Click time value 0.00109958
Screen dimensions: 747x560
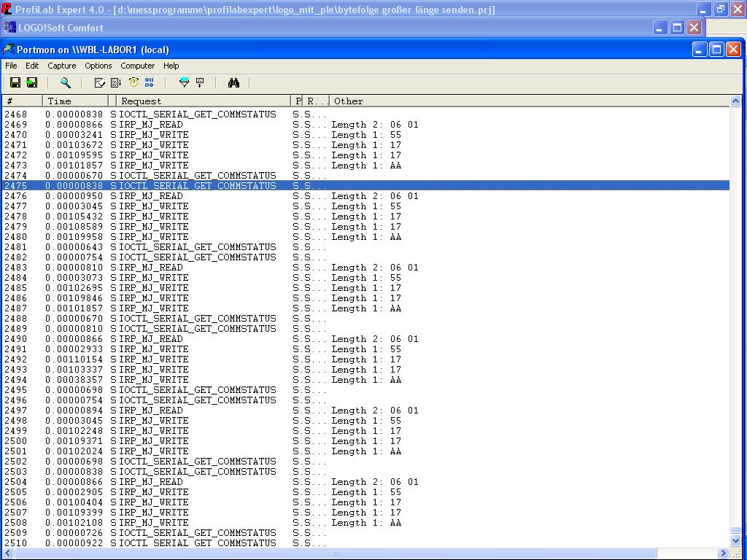(x=74, y=237)
